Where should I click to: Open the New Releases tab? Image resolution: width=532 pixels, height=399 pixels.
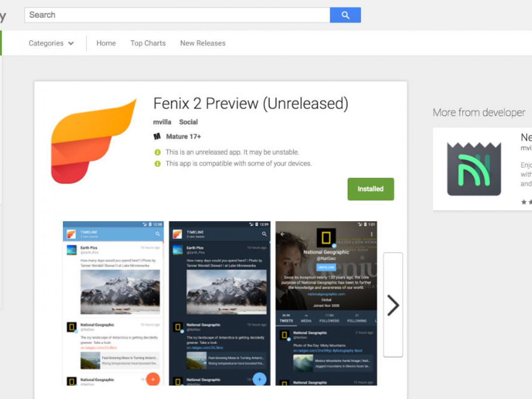point(203,43)
